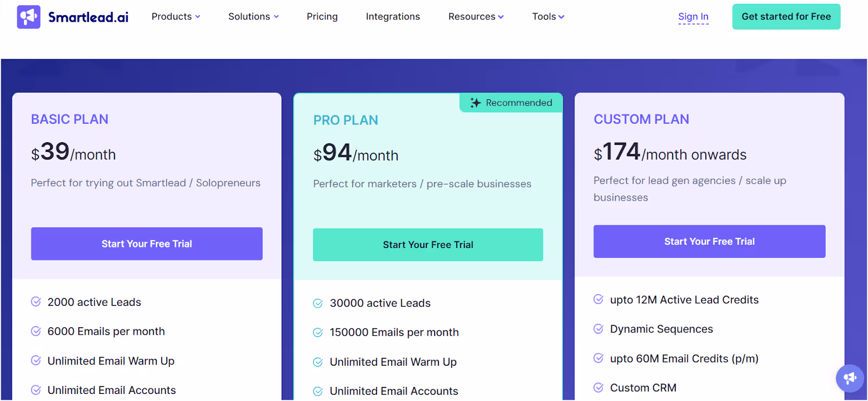Click the Smartlead.ai wordmark text
The height and width of the screenshot is (401, 868).
coord(88,17)
